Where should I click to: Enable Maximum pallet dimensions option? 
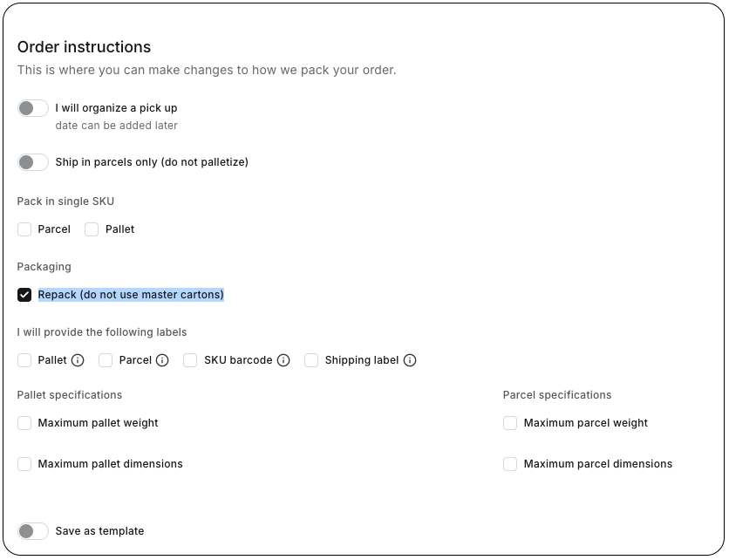click(24, 464)
